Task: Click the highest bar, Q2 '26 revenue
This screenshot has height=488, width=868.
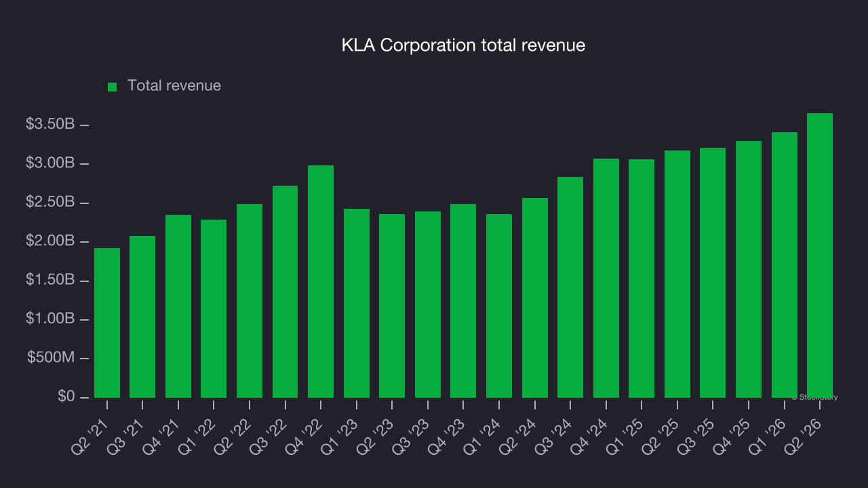Action: pos(820,256)
